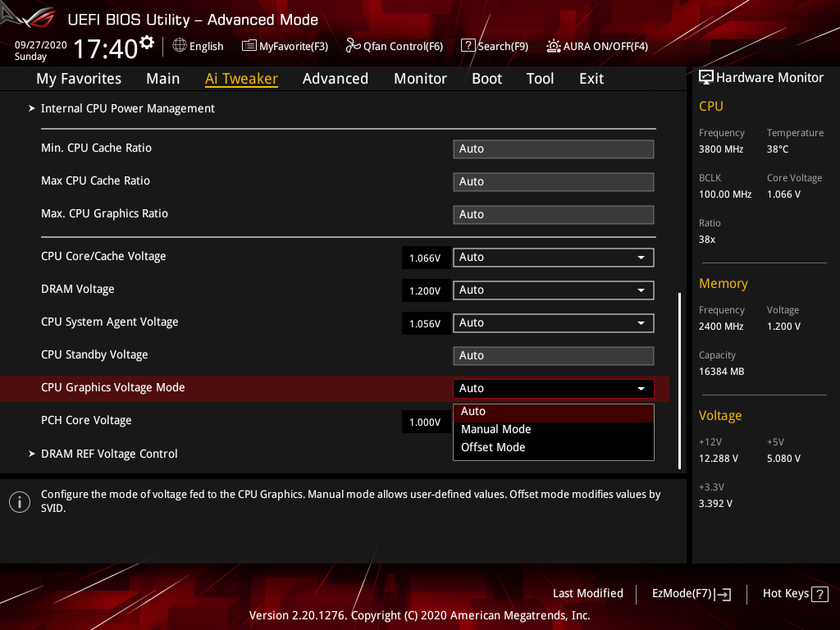Viewport: 840px width, 630px height.
Task: Click the globe language icon
Action: pyautogui.click(x=180, y=46)
